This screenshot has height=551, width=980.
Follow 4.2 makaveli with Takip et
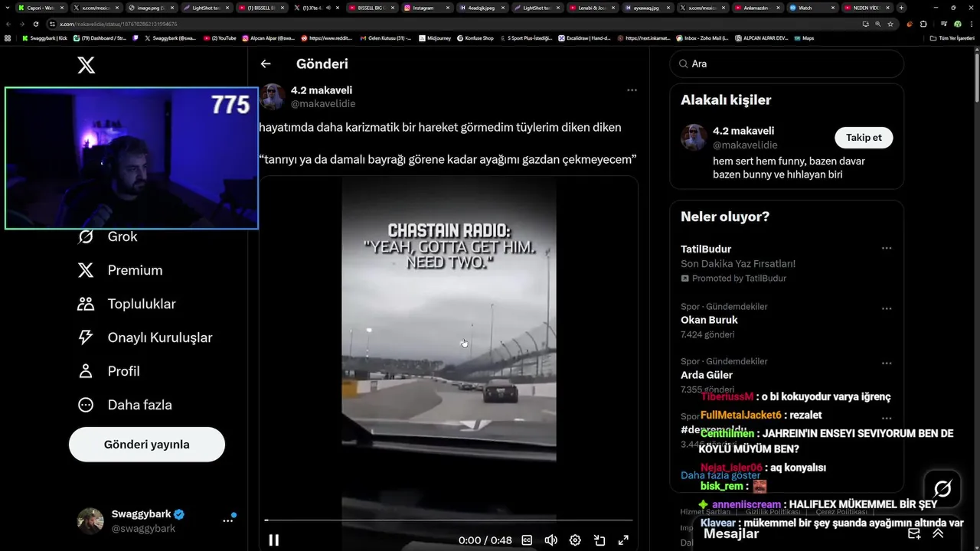point(864,138)
